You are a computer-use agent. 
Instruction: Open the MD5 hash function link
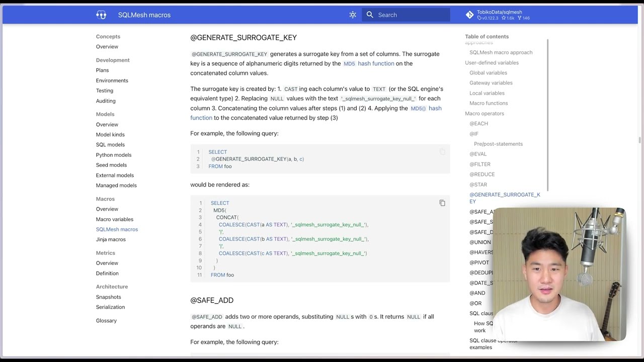pos(369,63)
